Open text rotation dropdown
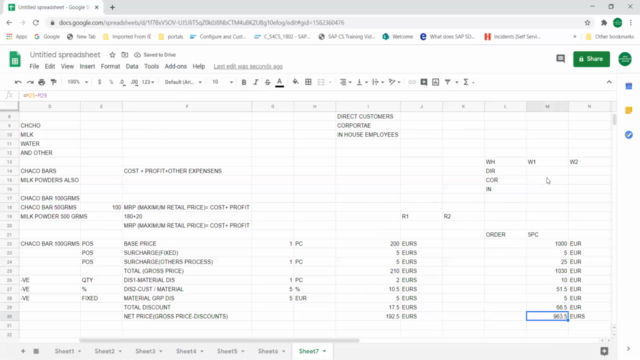The width and height of the screenshot is (640, 360). (x=394, y=82)
